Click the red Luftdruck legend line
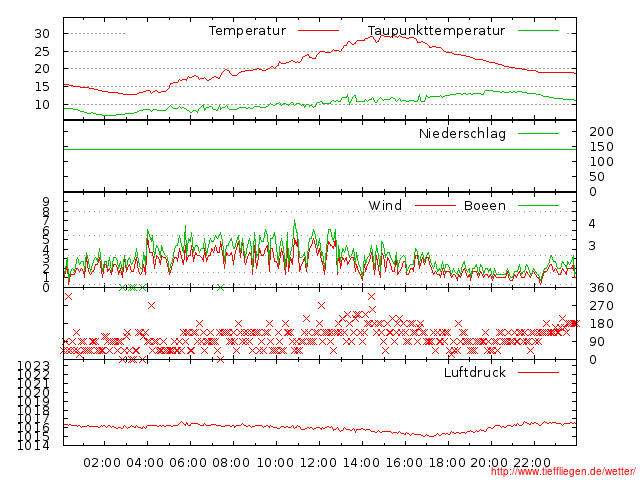Viewport: 640px width, 480px height. (538, 372)
